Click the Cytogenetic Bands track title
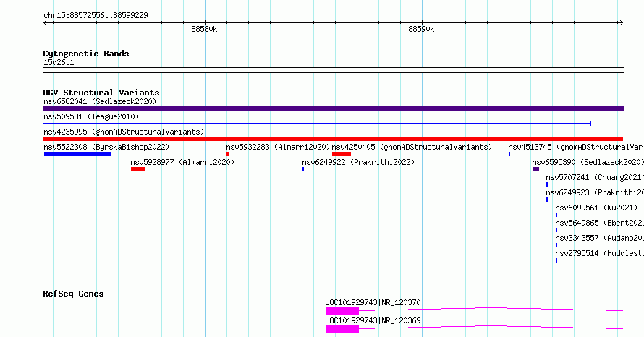 click(x=86, y=54)
